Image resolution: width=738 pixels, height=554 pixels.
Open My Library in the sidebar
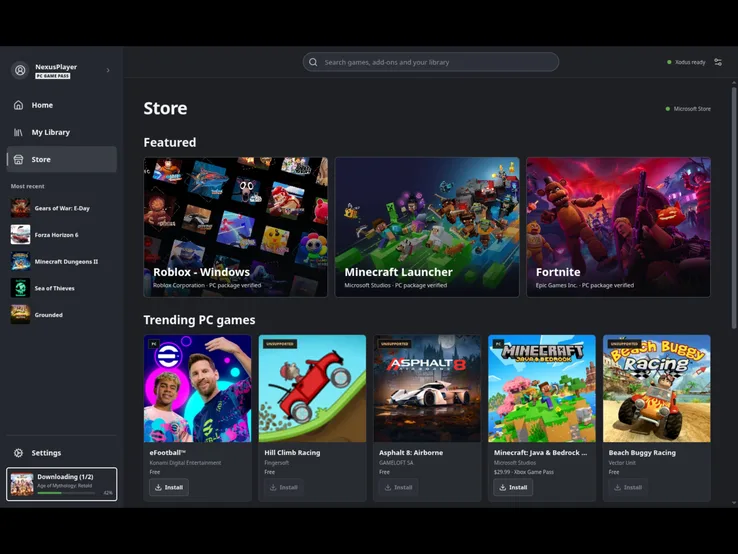pyautogui.click(x=62, y=132)
